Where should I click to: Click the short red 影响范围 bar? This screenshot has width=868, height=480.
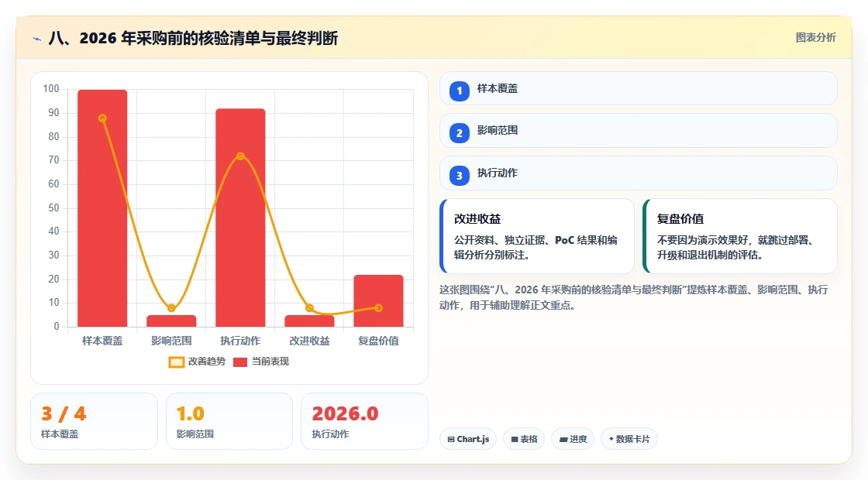click(x=171, y=321)
